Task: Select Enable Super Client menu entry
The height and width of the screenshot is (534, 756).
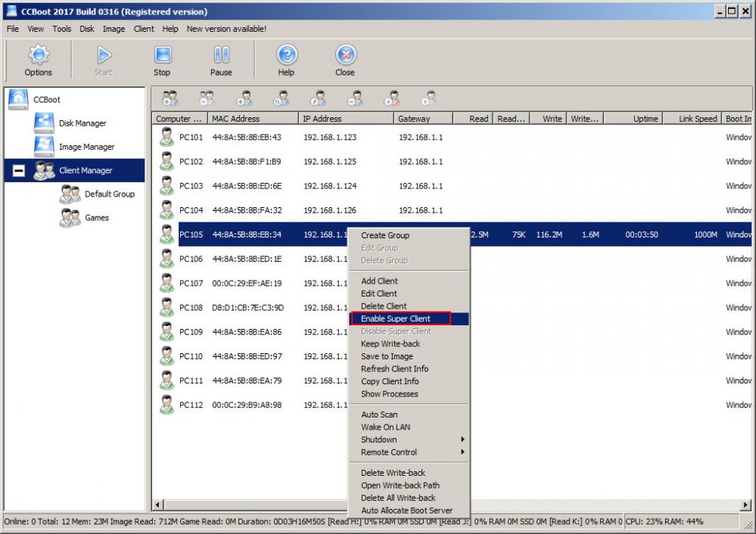Action: point(409,318)
